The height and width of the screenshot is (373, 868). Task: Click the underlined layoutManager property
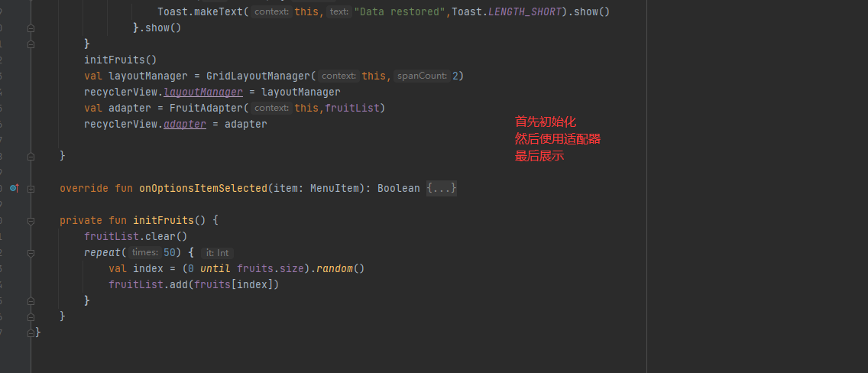coord(203,92)
